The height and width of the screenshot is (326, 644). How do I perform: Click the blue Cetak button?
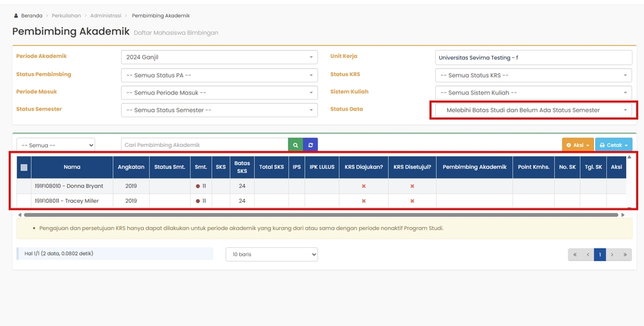coord(614,145)
